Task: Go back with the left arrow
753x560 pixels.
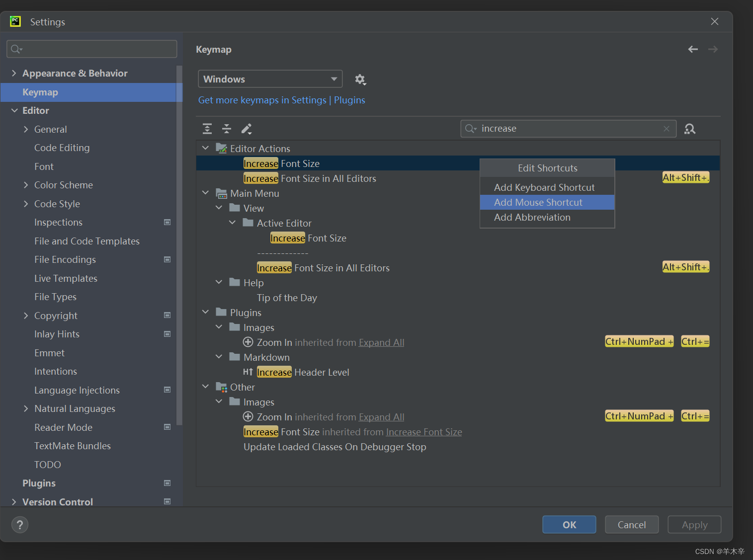Action: click(693, 49)
